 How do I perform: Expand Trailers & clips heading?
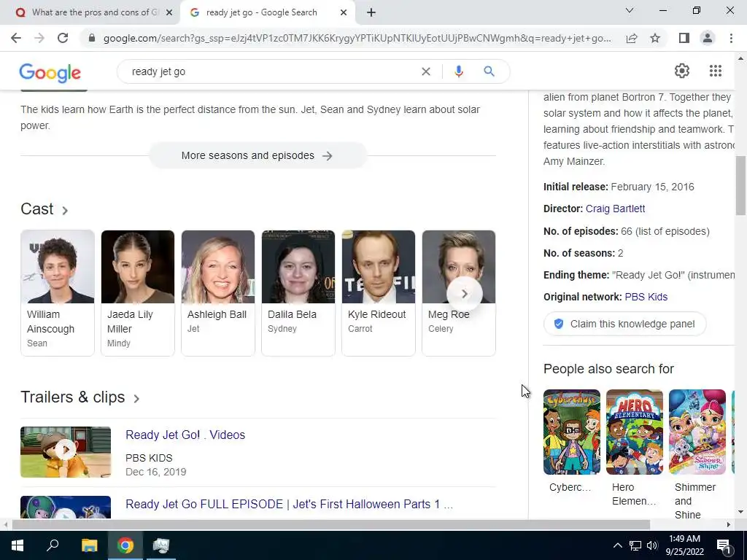(80, 397)
